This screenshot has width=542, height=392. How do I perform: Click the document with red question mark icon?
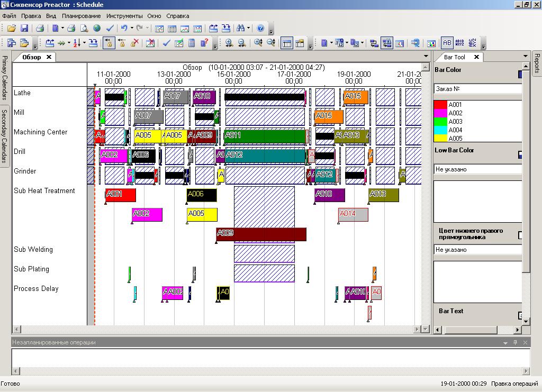click(204, 43)
